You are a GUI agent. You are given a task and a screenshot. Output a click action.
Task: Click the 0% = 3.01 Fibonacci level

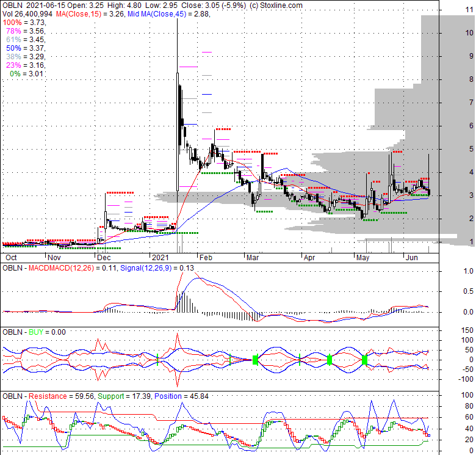coord(27,73)
